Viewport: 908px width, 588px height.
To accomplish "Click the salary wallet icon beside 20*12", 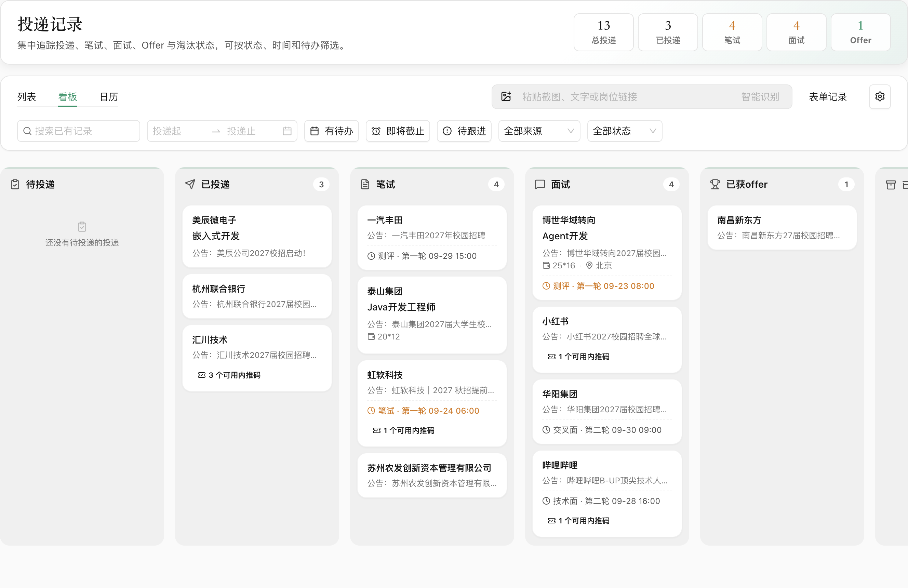I will tap(371, 336).
